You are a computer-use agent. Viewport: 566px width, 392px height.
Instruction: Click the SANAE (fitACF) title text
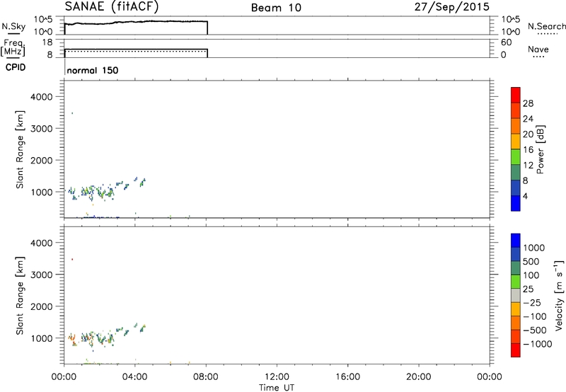click(112, 7)
